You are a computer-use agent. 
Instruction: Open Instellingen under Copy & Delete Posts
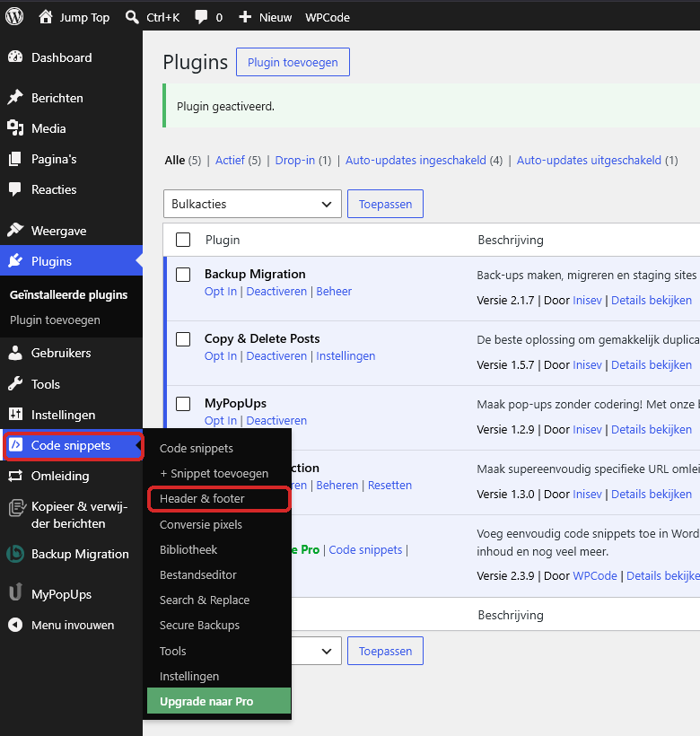[x=346, y=355]
